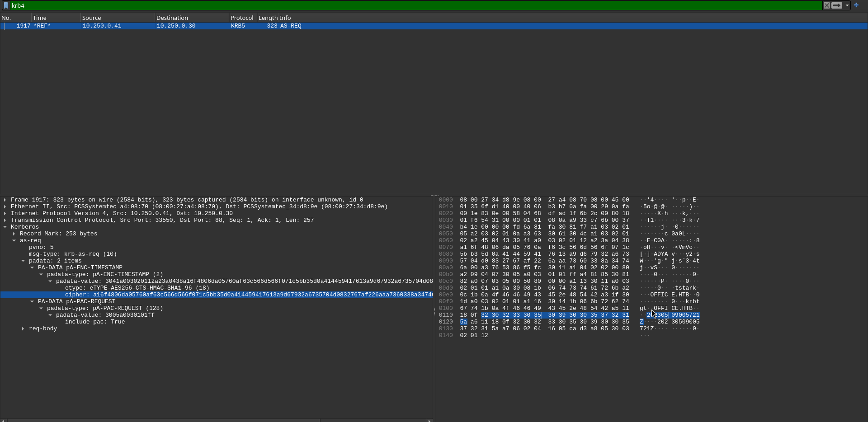Click ASCII text 'tstark' in hex pane
The image size is (868, 422).
click(x=685, y=288)
